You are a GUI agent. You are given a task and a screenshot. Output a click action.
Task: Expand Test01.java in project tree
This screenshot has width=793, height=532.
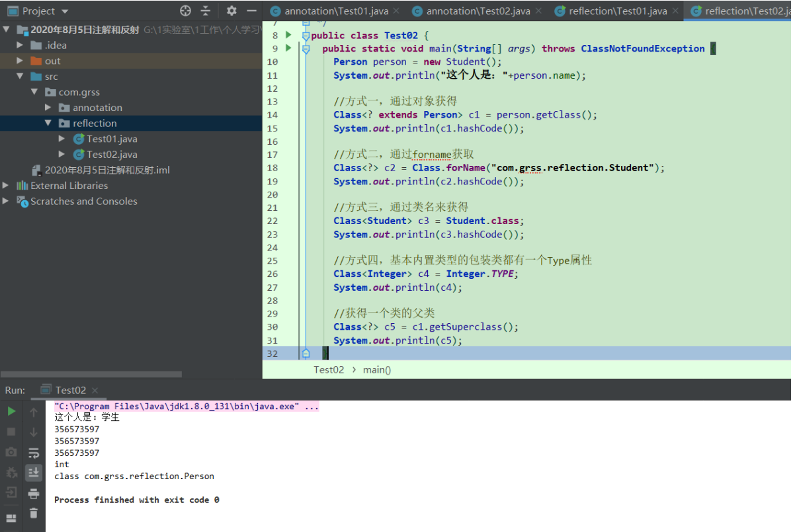[x=62, y=138]
